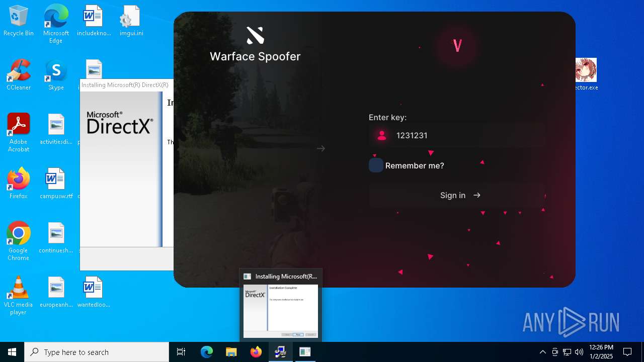Open the Firefox desktop shortcut
The width and height of the screenshot is (644, 362).
[x=19, y=184]
